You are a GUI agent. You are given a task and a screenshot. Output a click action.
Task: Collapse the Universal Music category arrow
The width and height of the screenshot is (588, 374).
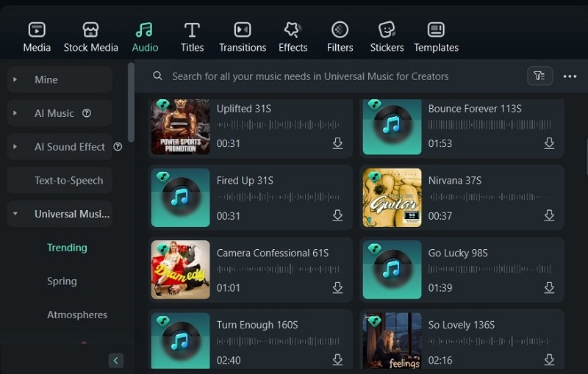(x=15, y=214)
